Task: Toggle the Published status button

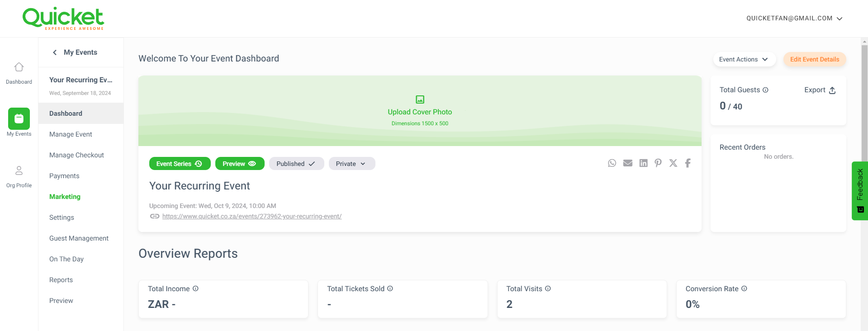Action: pos(296,164)
